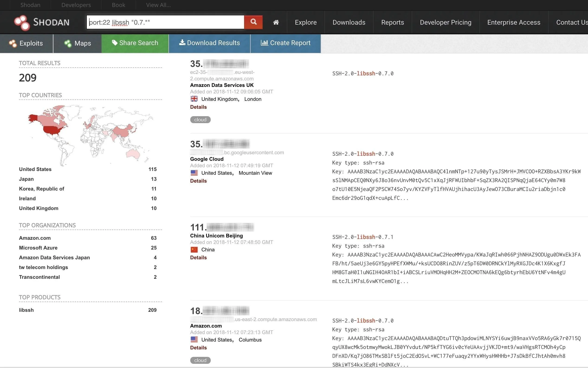Image resolution: width=588 pixels, height=368 pixels.
Task: Click cloud tag under Columbus result
Action: click(x=200, y=360)
